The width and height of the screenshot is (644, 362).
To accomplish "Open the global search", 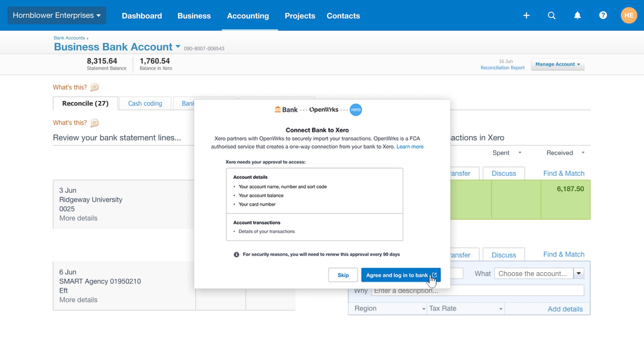I will 551,15.
